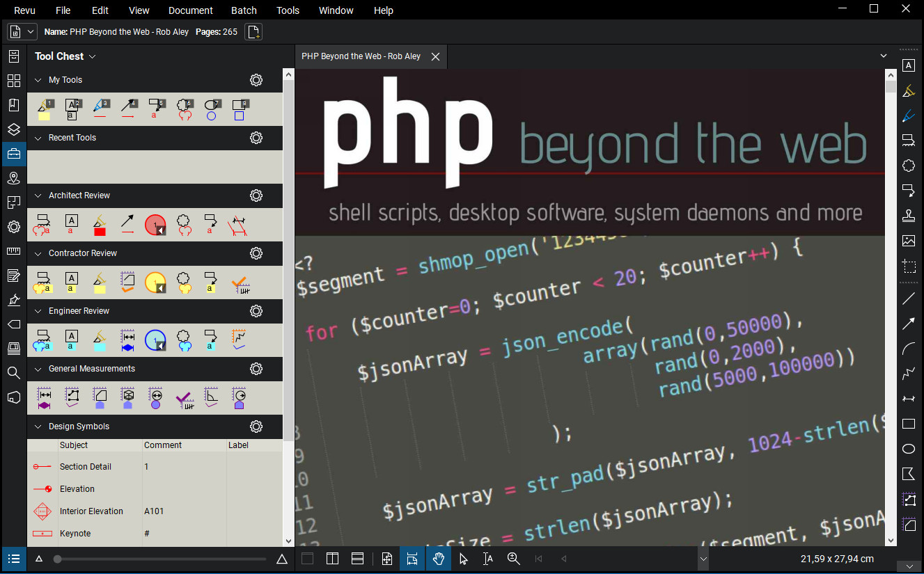Image resolution: width=924 pixels, height=574 pixels.
Task: Close the PHP Beyond the Web tab
Action: [435, 56]
